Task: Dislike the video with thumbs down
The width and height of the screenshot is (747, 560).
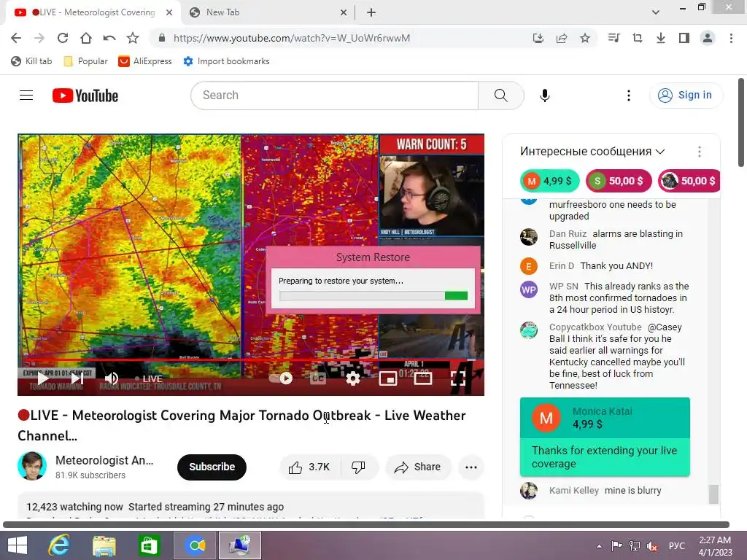Action: pos(358,467)
